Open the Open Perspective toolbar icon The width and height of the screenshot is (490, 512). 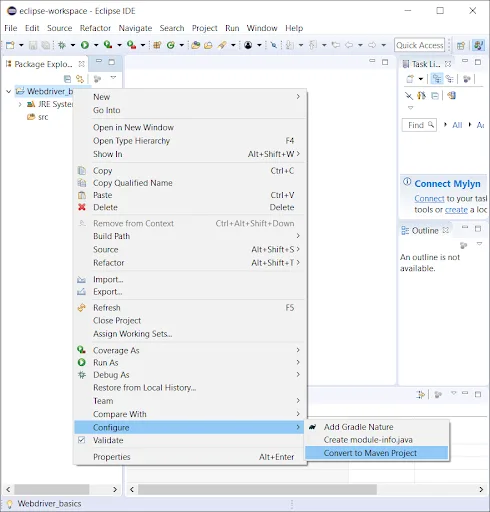click(461, 45)
